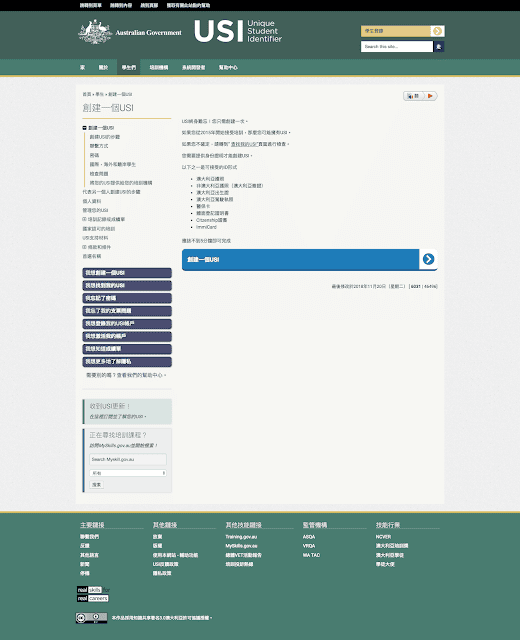Open the MySkills category dropdown

(128, 473)
